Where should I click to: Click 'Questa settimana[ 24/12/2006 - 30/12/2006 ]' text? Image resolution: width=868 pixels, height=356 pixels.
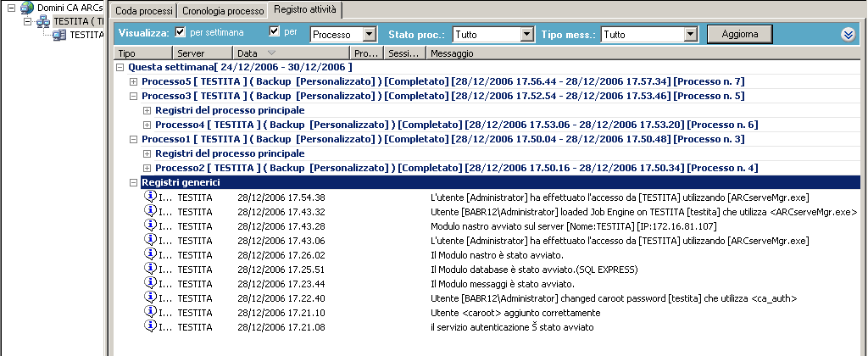pyautogui.click(x=240, y=68)
